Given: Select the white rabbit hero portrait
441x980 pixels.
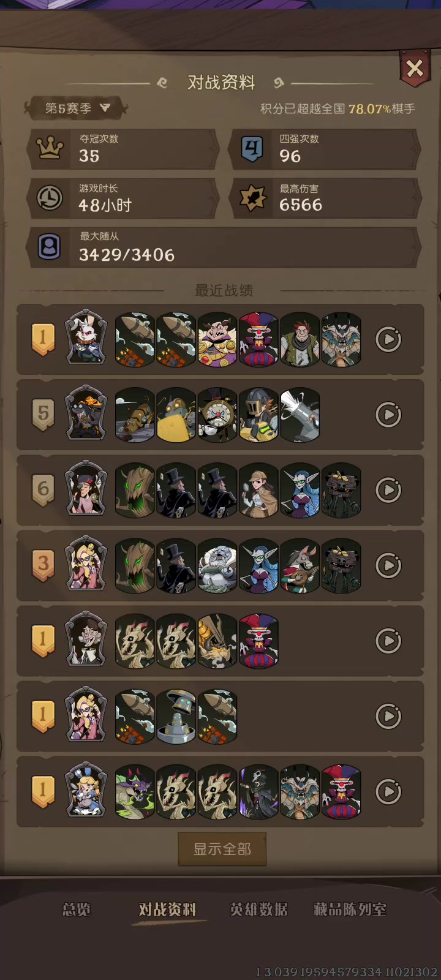Looking at the screenshot, I should 86,339.
